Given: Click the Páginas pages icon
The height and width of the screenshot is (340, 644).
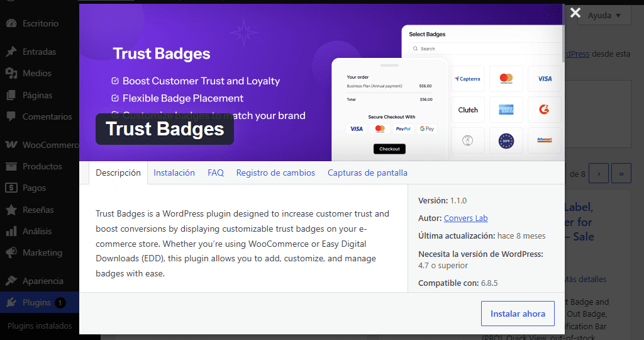Looking at the screenshot, I should 11,95.
